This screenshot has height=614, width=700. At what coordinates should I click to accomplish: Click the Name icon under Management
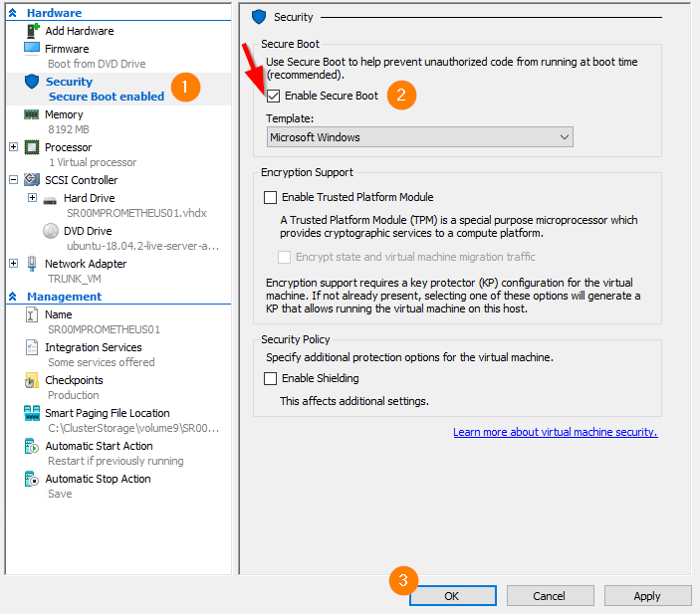(31, 314)
